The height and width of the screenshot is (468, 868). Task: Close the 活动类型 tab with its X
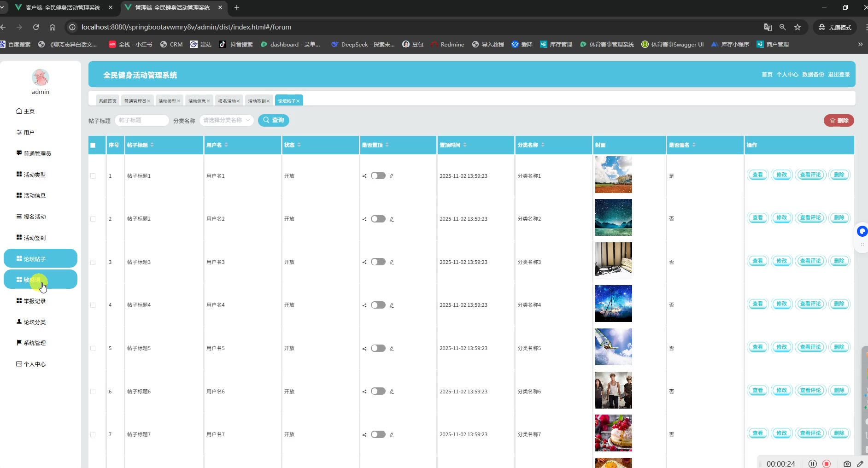coord(179,101)
